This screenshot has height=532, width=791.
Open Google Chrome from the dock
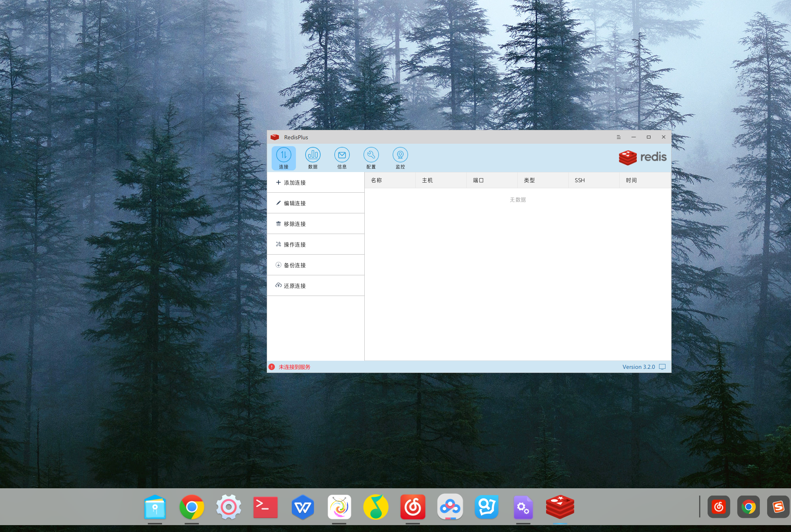coord(192,507)
